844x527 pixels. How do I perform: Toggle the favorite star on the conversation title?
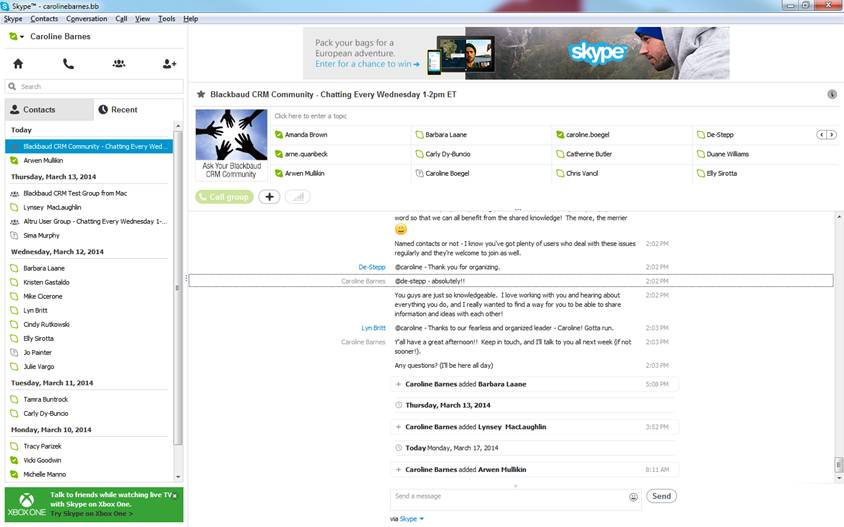(201, 94)
